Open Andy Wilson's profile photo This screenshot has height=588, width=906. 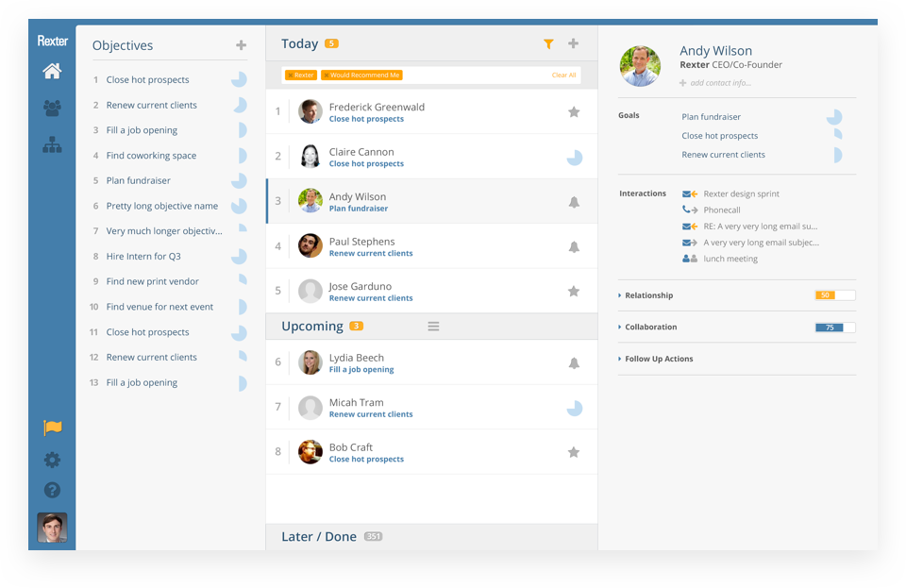pyautogui.click(x=640, y=66)
